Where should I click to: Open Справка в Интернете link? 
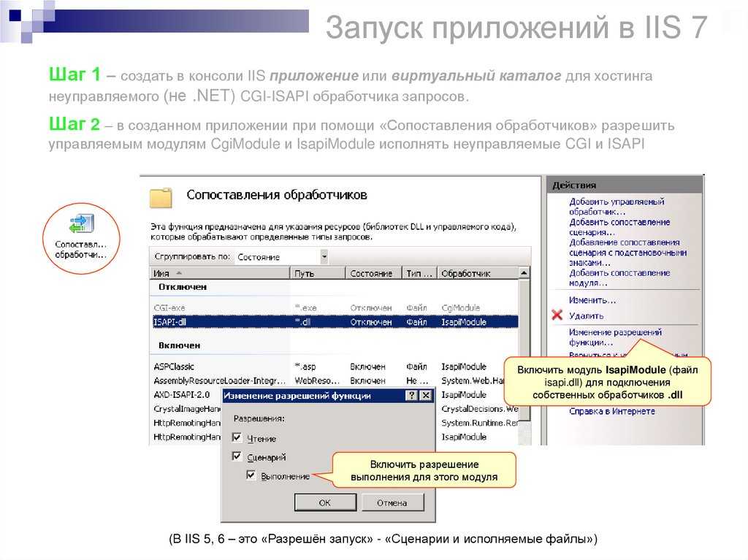[611, 411]
